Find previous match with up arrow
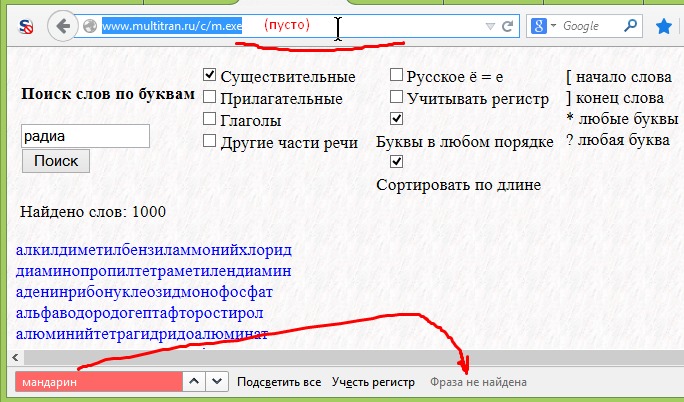 (194, 382)
